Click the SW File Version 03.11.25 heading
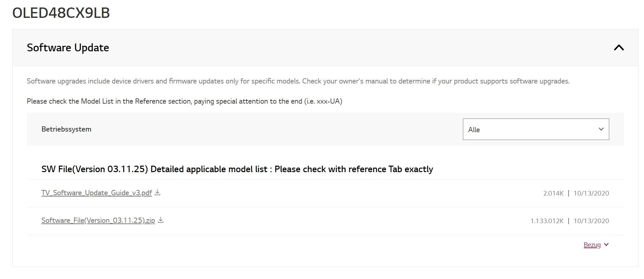 (x=237, y=169)
